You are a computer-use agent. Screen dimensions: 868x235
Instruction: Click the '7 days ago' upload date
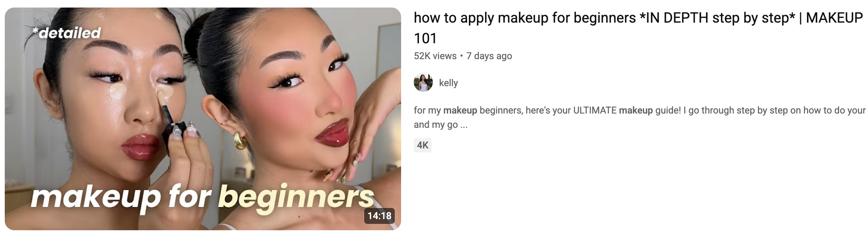(x=489, y=56)
